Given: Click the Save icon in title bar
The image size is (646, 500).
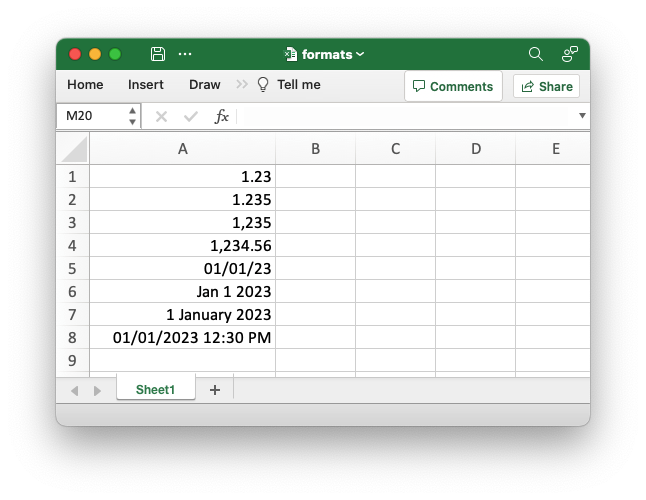Looking at the screenshot, I should pyautogui.click(x=157, y=54).
